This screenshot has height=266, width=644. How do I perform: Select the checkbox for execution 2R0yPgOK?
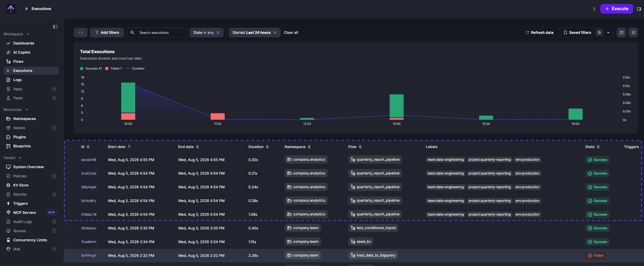[x=71, y=187]
